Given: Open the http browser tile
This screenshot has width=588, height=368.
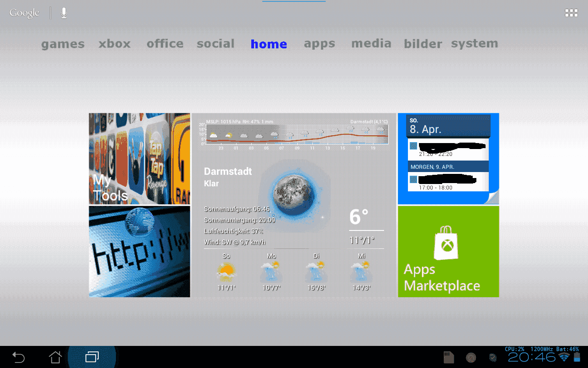Looking at the screenshot, I should point(139,251).
